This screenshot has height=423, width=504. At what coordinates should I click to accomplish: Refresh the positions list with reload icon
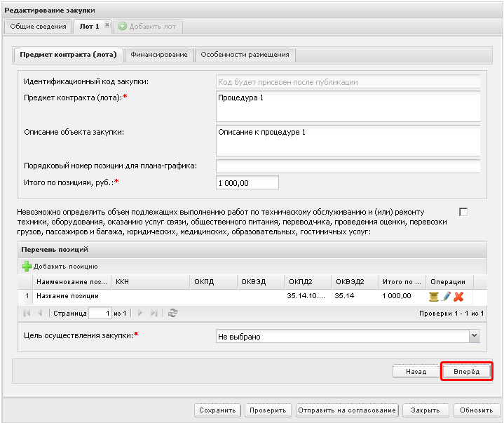coord(172,313)
